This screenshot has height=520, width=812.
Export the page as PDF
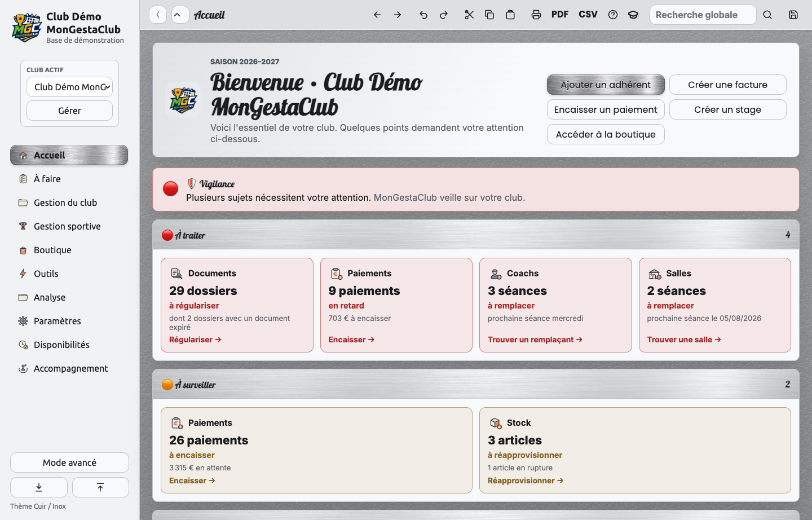coord(560,14)
